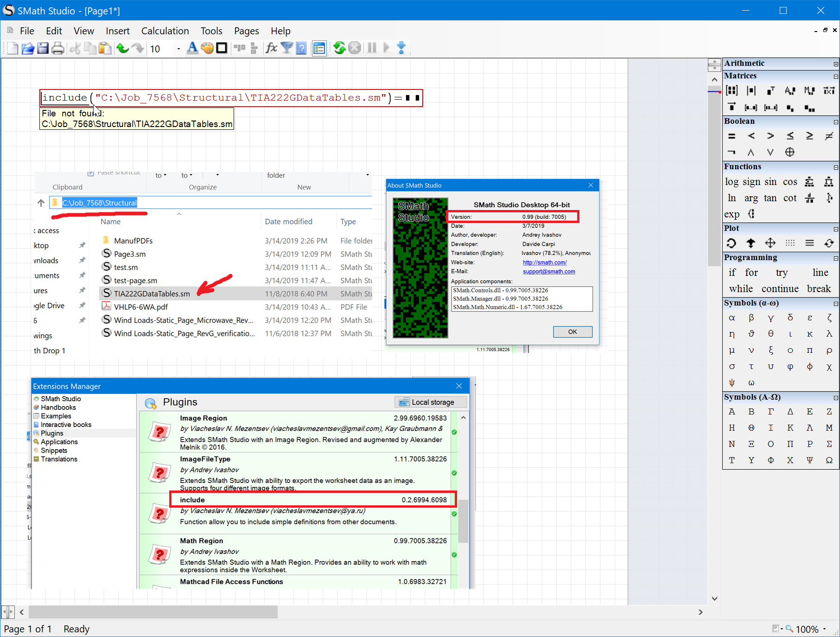Screen dimensions: 840x637
Task: Click the Save worksheet toolbar icon
Action: pos(43,48)
